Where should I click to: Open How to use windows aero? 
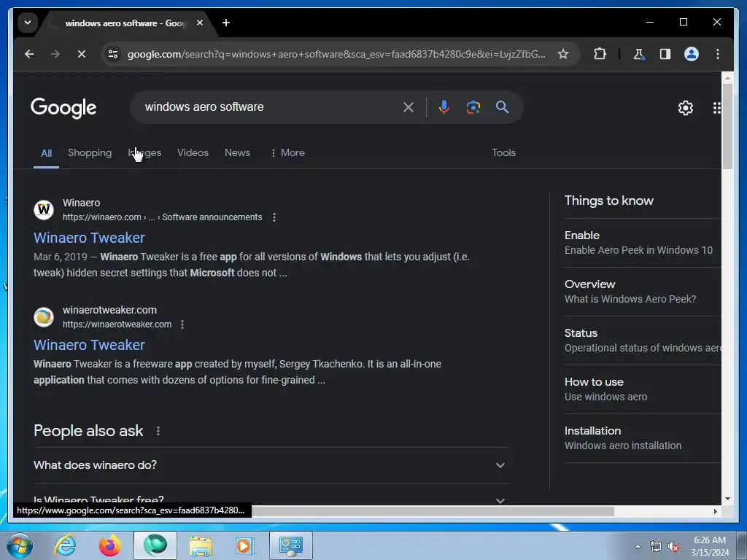[x=643, y=389]
